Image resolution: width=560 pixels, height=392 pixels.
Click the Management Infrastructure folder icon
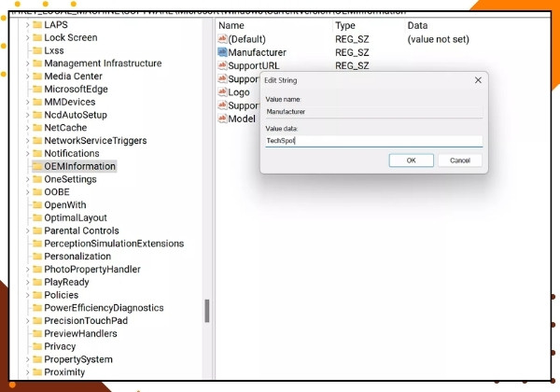click(x=37, y=63)
